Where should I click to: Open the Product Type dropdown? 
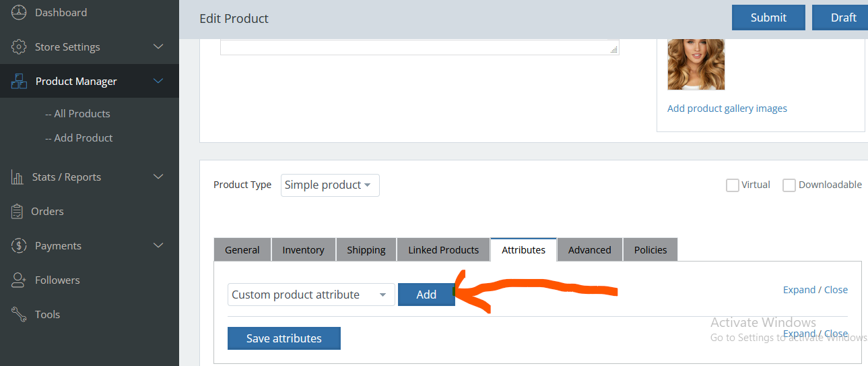pos(330,185)
